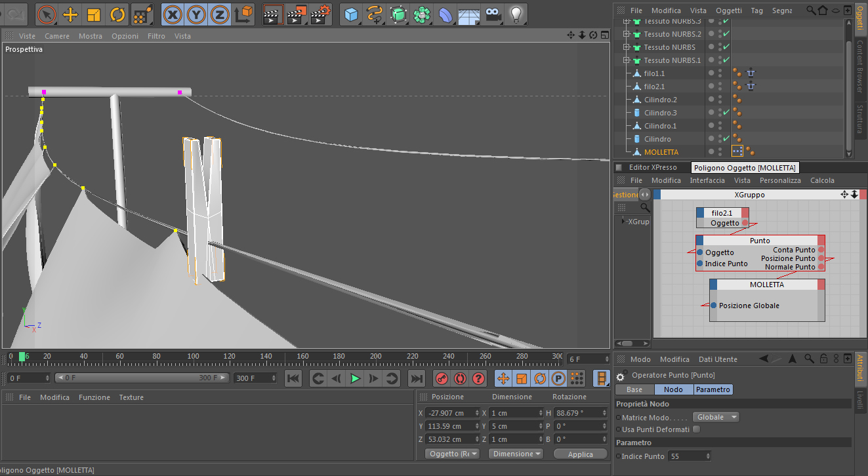Screen dimensions: 868x476
Task: Play the animation forward
Action: pos(355,378)
